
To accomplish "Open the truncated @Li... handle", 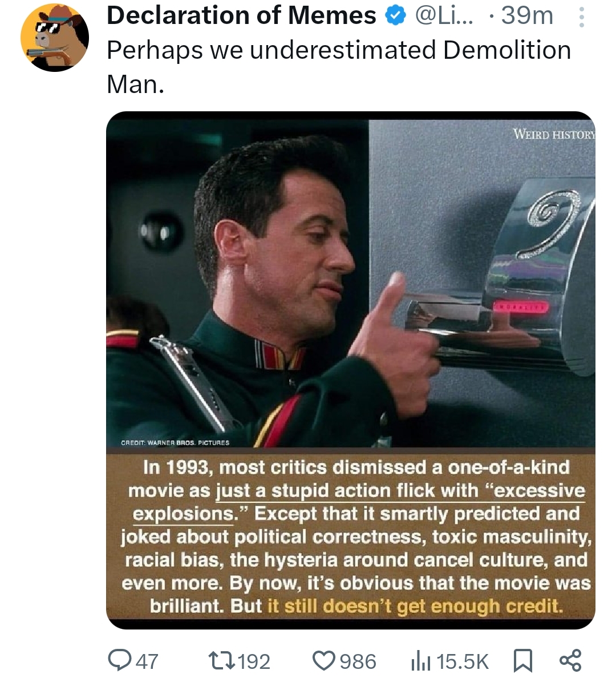I will click(x=444, y=15).
